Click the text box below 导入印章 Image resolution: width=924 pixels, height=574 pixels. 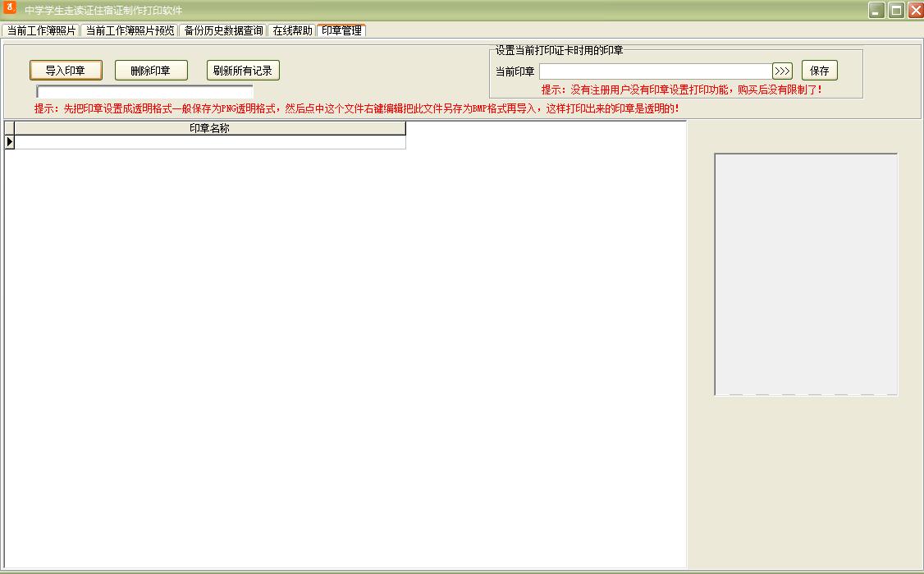(x=144, y=91)
